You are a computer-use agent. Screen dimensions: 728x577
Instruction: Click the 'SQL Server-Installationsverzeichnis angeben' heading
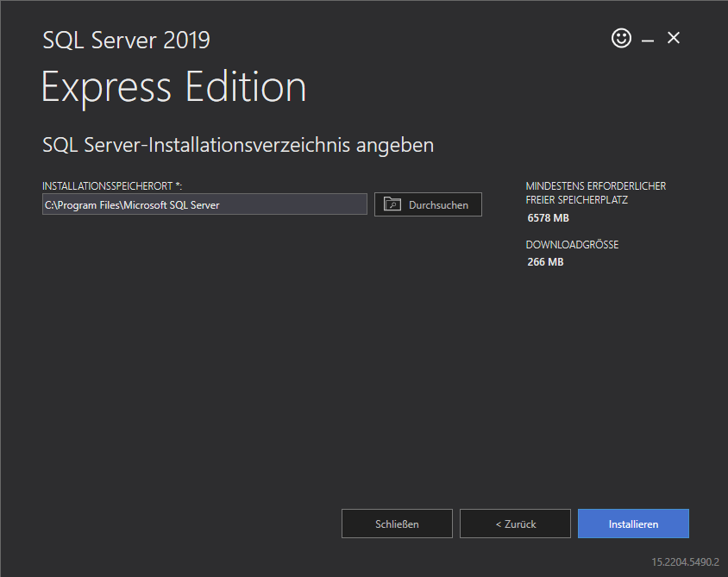click(238, 145)
